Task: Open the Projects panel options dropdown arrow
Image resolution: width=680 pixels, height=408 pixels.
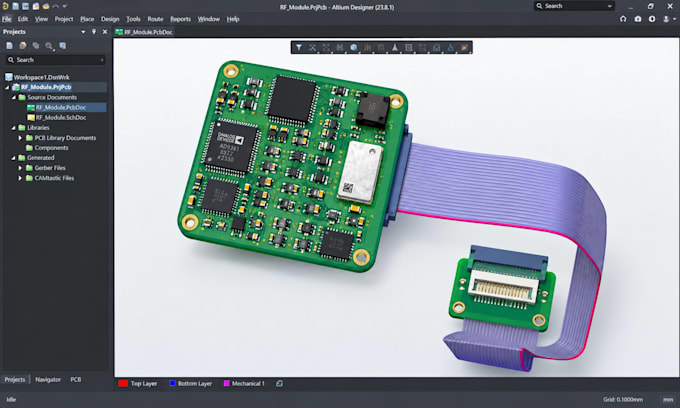Action: tap(83, 32)
